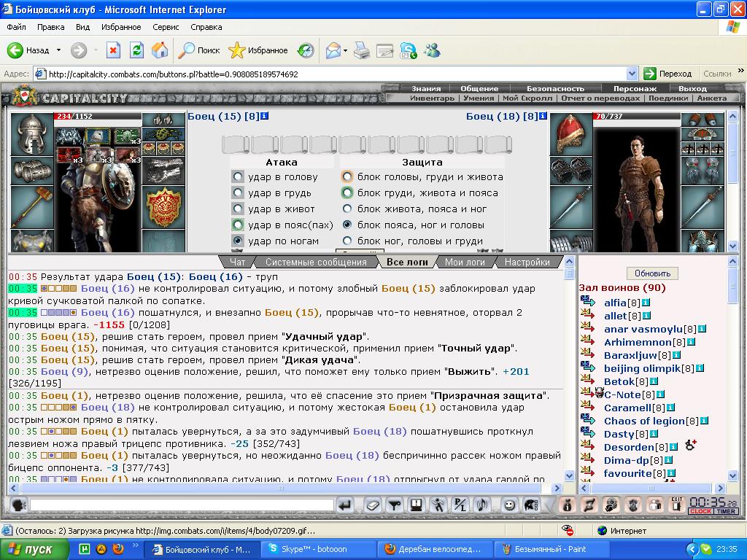Select attack option "удар в грудь"
Viewport: 747px width, 560px height.
pos(238,192)
